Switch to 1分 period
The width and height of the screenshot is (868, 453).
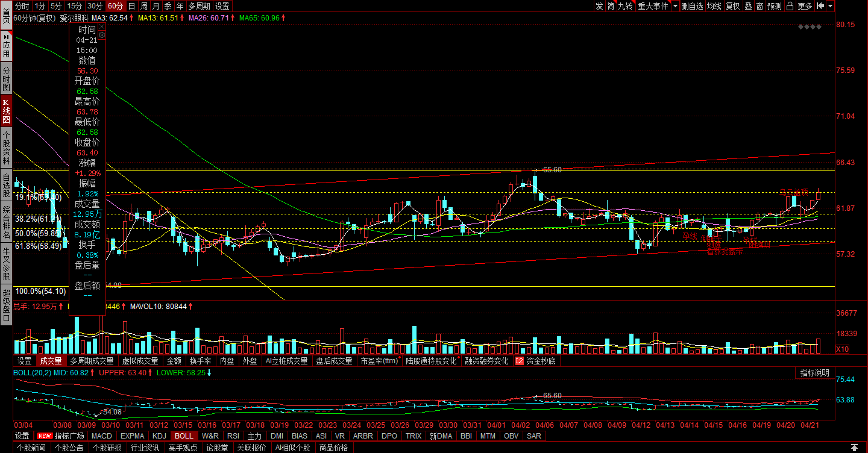[x=40, y=6]
